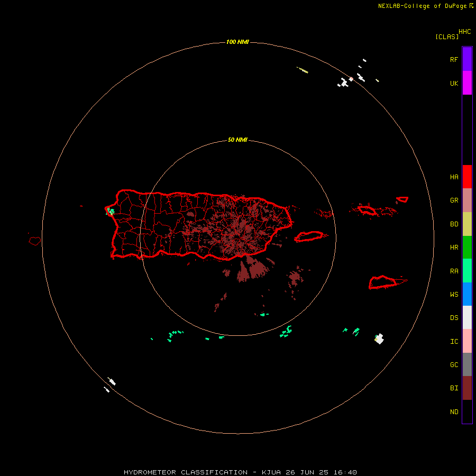This screenshot has height=476, width=476.
Task: Click the 'IC' legend label
Action: click(x=454, y=342)
